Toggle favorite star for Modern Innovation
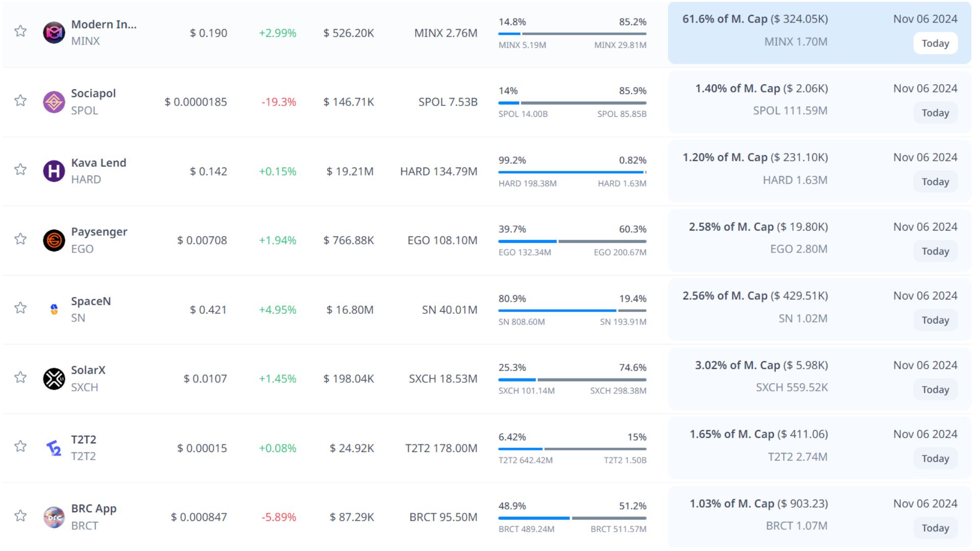 [x=20, y=31]
